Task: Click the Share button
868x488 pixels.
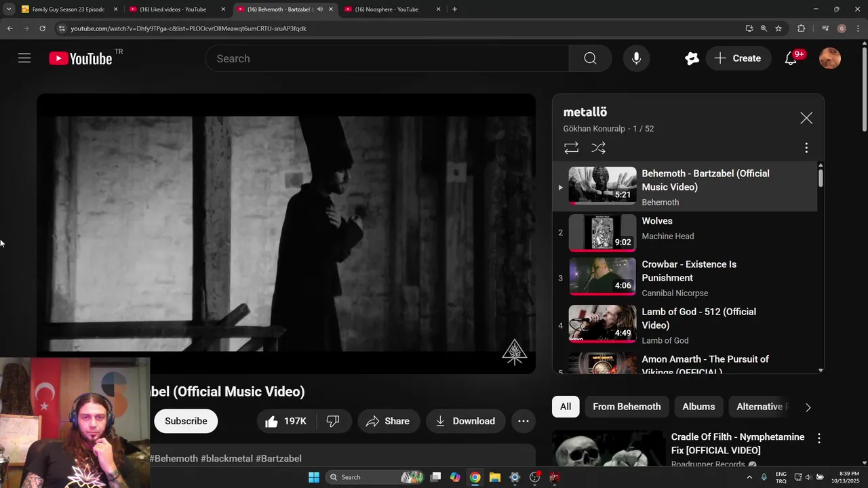Action: [387, 421]
